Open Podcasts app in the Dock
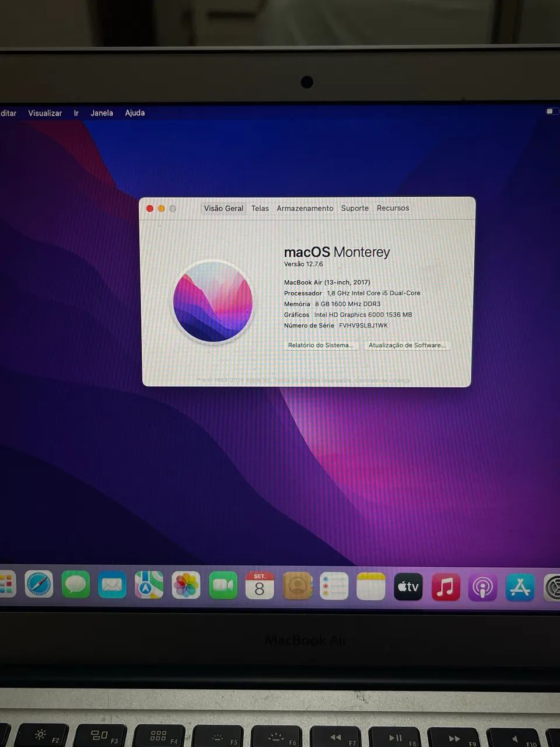Screen dimensions: 560x747 click(482, 587)
